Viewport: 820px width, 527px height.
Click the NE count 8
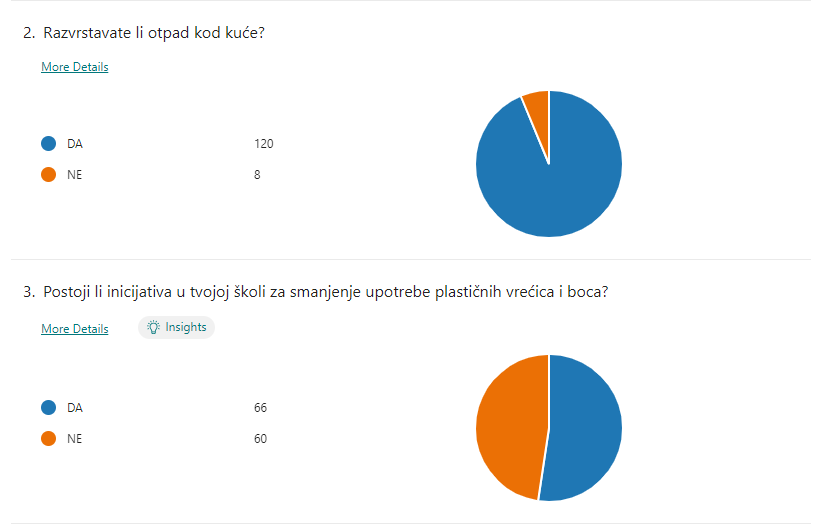point(257,175)
